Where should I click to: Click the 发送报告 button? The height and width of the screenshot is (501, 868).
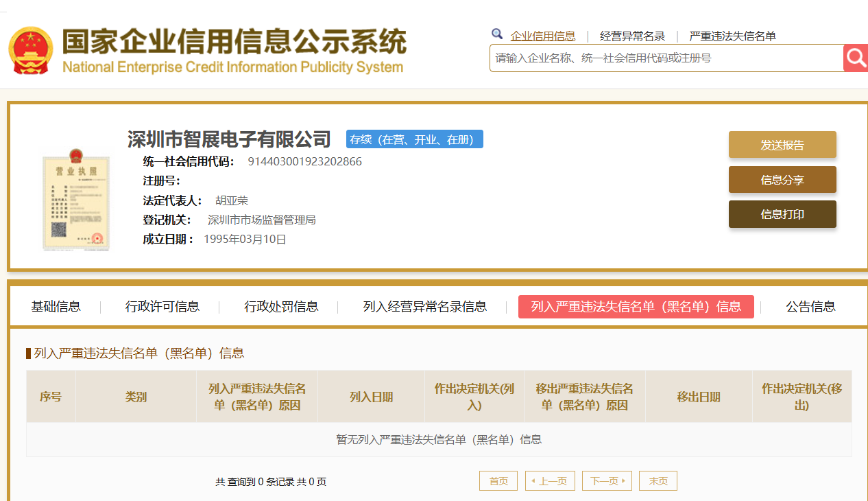tap(782, 145)
